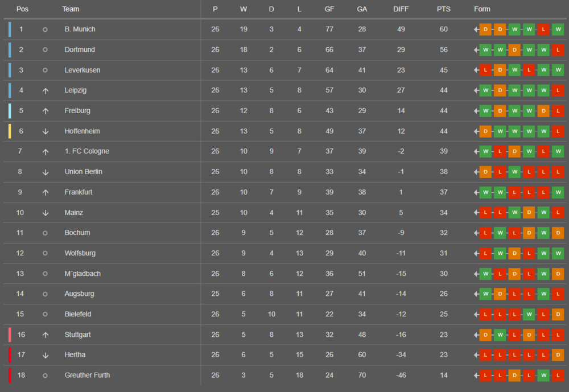Image resolution: width=569 pixels, height=392 pixels.
Task: Sort table by PTS column header
Action: tap(443, 9)
